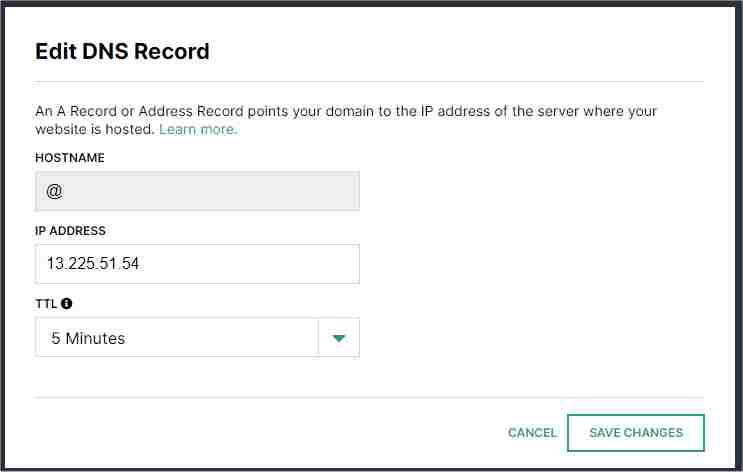Select the @ symbol in Hostname

(54, 191)
